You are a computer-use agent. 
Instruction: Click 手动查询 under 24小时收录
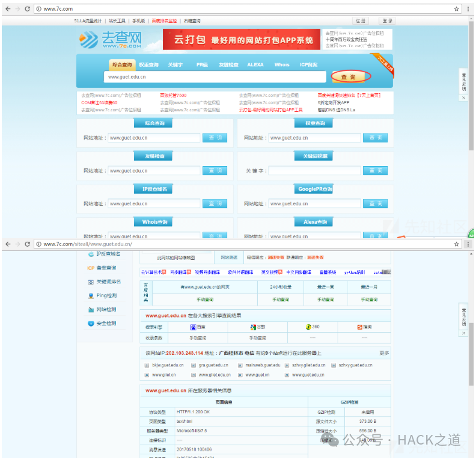click(281, 300)
